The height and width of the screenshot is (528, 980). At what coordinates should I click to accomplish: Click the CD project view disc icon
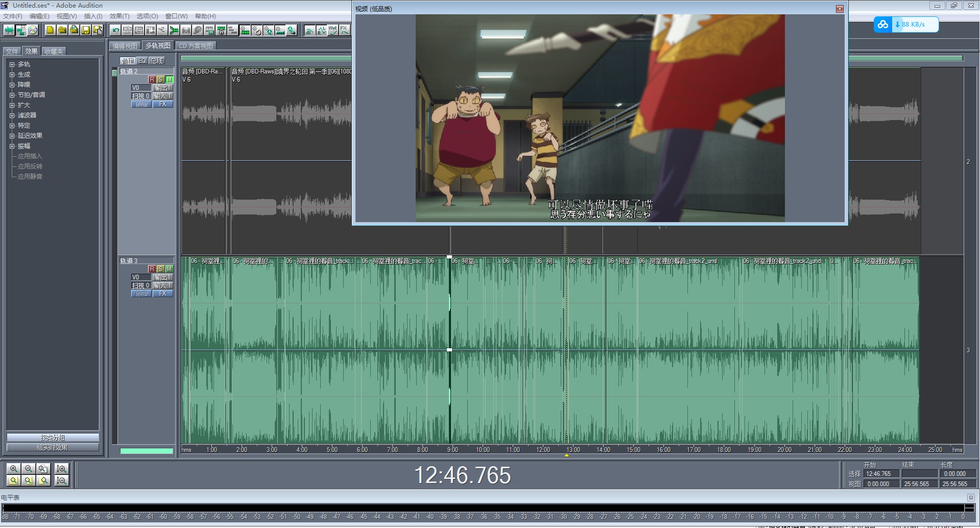(33, 30)
